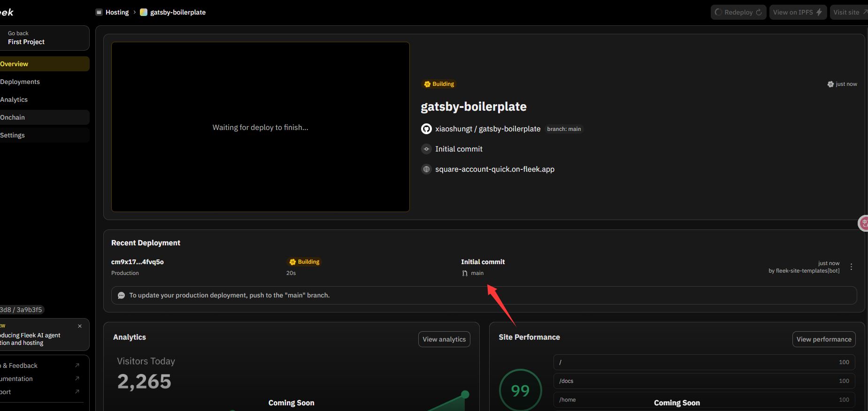Click View on IPFS button
Viewport: 868px width, 411px height.
[797, 12]
